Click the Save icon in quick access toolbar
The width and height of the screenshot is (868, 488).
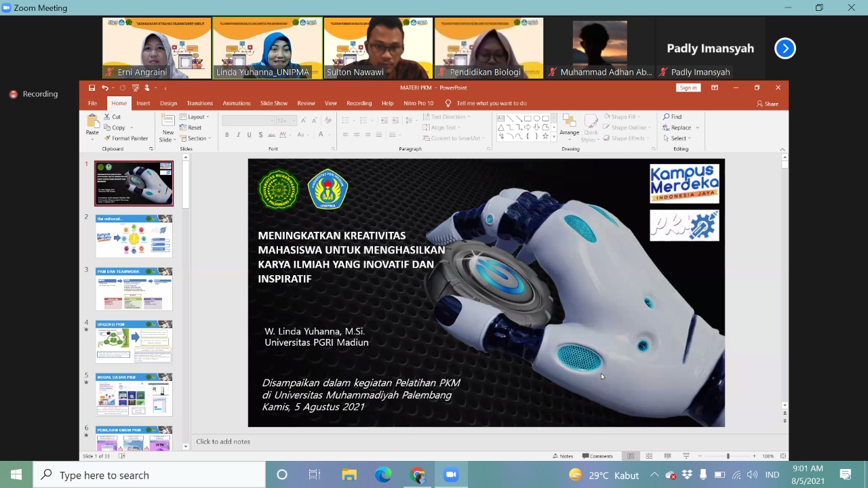(92, 87)
